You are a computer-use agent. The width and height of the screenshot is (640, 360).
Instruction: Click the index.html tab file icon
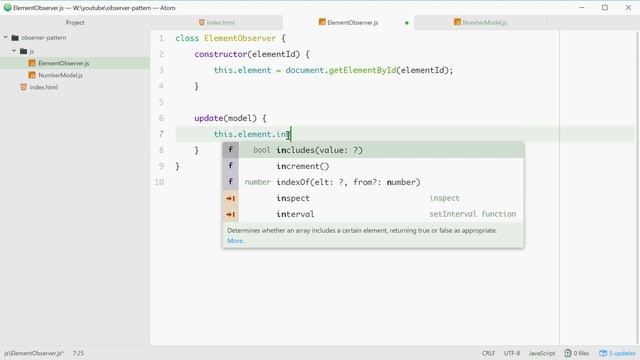(x=202, y=22)
